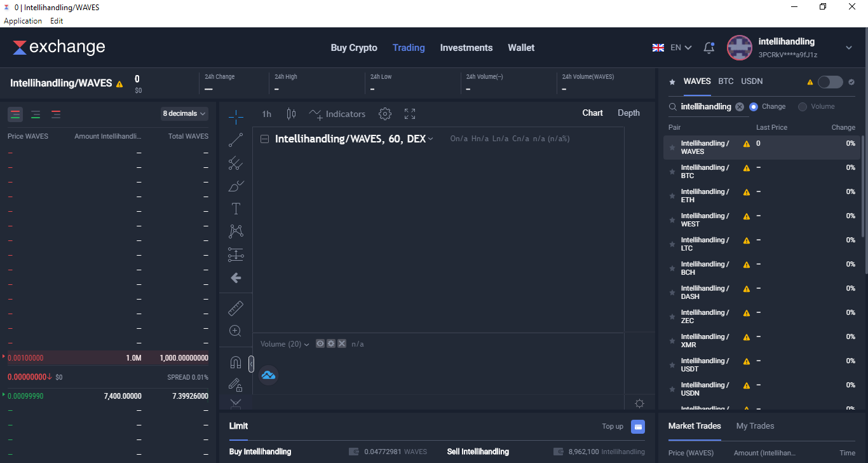868x463 pixels.
Task: Open the Wallet page
Action: 521,48
